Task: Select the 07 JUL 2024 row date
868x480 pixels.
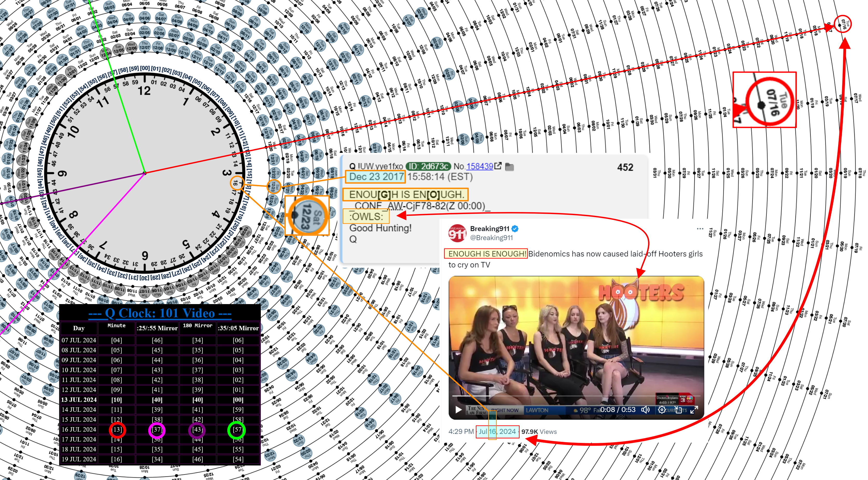Action: coord(79,340)
